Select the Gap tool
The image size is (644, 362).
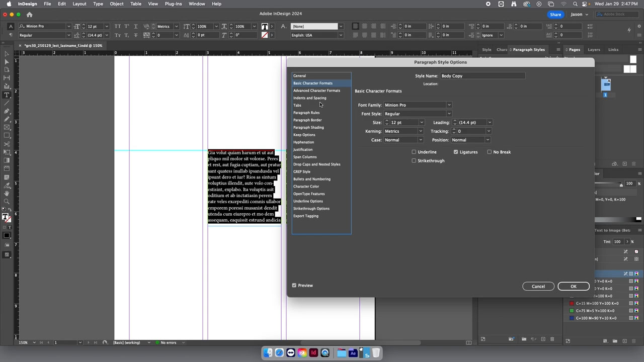tap(7, 78)
